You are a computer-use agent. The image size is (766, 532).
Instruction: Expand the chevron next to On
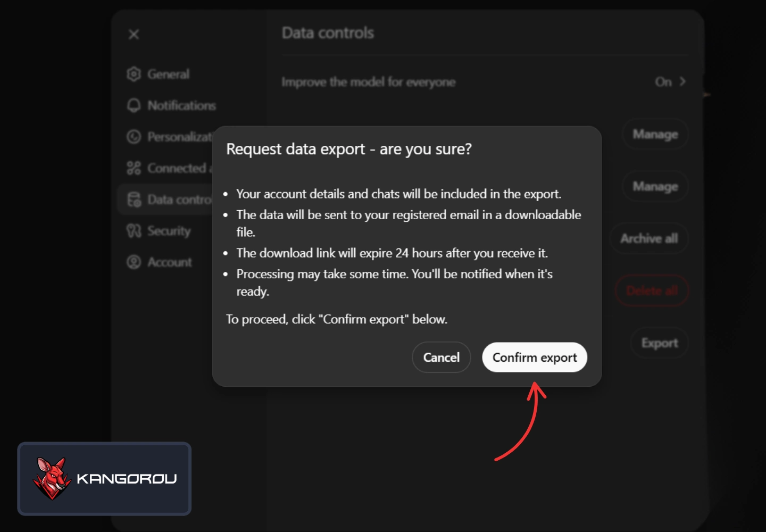point(682,81)
